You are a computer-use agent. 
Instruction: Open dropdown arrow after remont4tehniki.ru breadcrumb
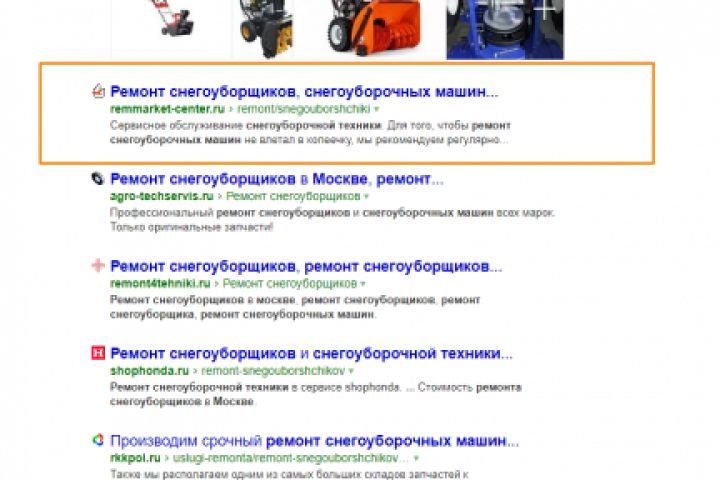[363, 284]
